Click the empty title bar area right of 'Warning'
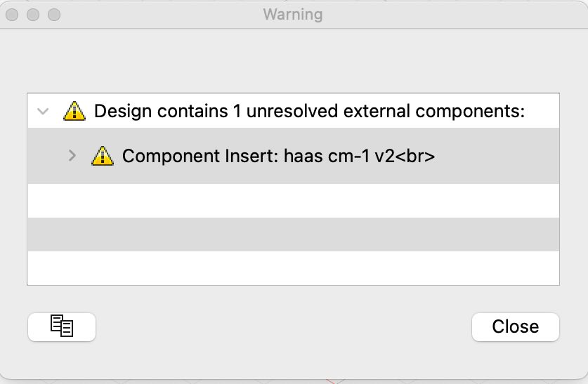588x384 pixels. tap(450, 14)
